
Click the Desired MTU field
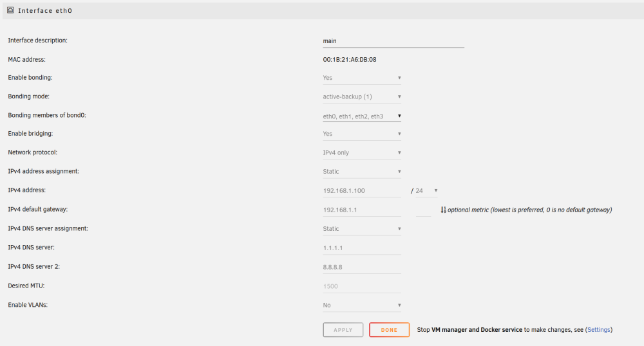(362, 287)
